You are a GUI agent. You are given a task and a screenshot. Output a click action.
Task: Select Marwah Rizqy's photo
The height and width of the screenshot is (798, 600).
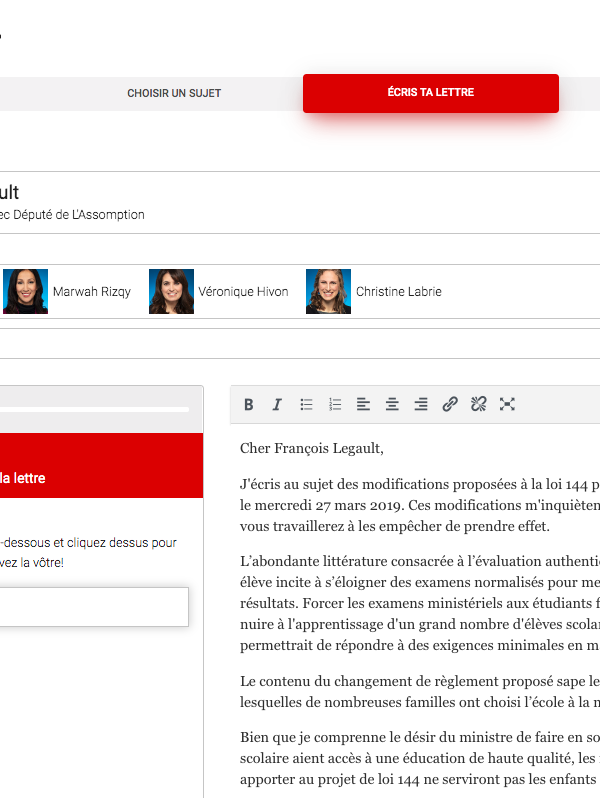coord(25,292)
